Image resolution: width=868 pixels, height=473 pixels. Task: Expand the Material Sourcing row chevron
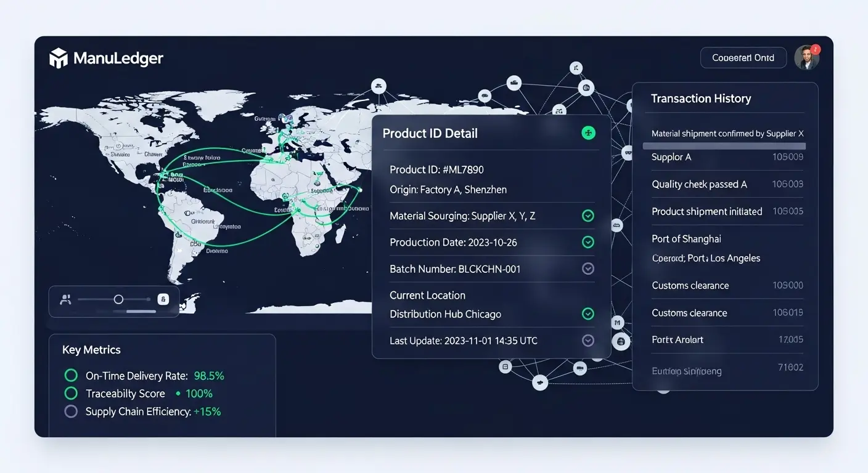[x=588, y=216]
